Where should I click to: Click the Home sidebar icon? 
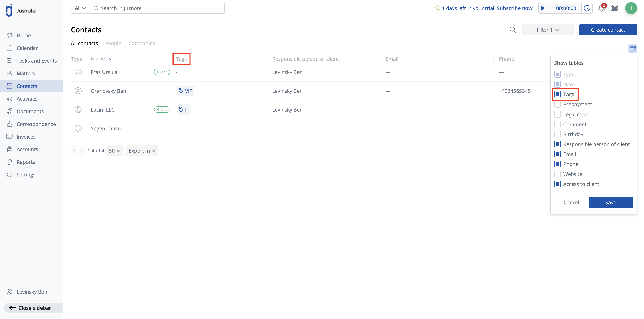point(9,35)
